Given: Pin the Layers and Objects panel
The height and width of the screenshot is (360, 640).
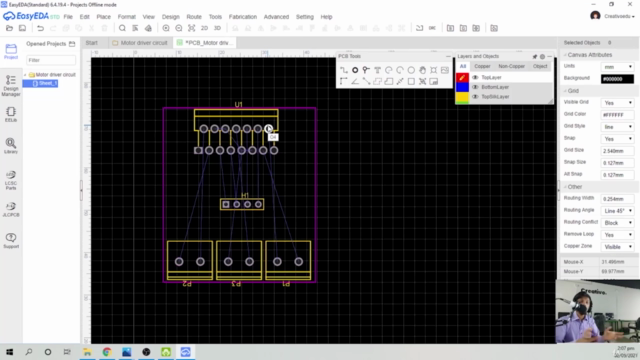Looking at the screenshot, I should pos(535,56).
